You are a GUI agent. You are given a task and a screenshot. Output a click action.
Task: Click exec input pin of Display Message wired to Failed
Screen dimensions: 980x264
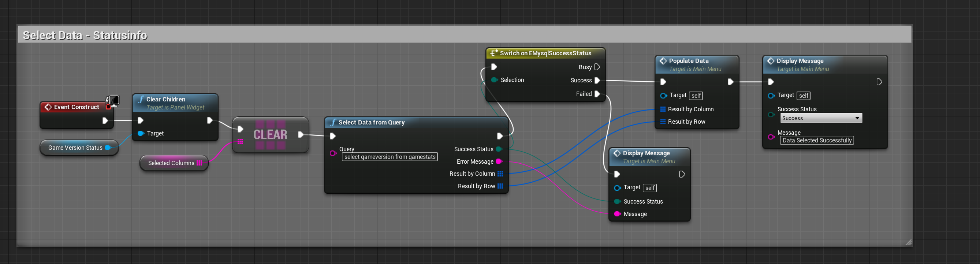point(617,174)
